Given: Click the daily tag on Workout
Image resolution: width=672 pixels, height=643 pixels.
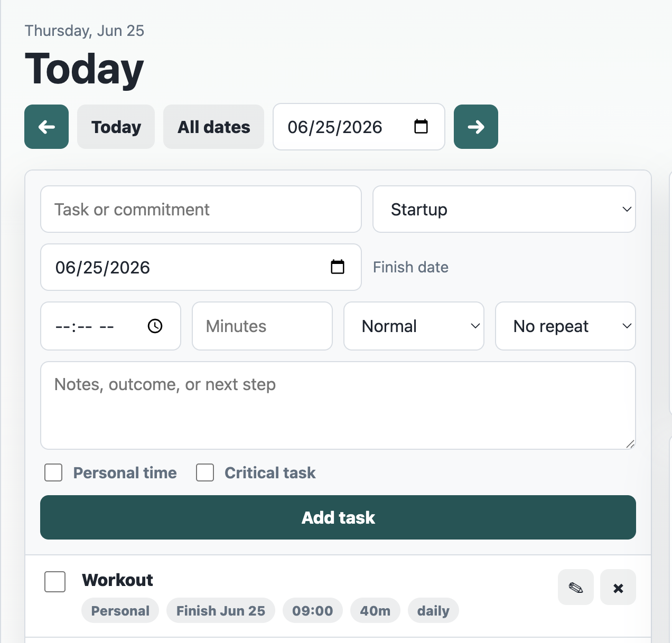Looking at the screenshot, I should click(433, 611).
